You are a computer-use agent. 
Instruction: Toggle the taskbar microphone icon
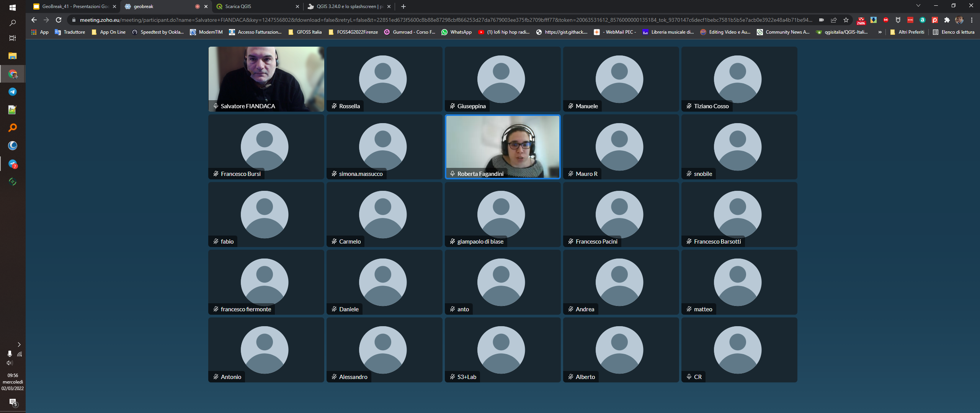[x=10, y=354]
